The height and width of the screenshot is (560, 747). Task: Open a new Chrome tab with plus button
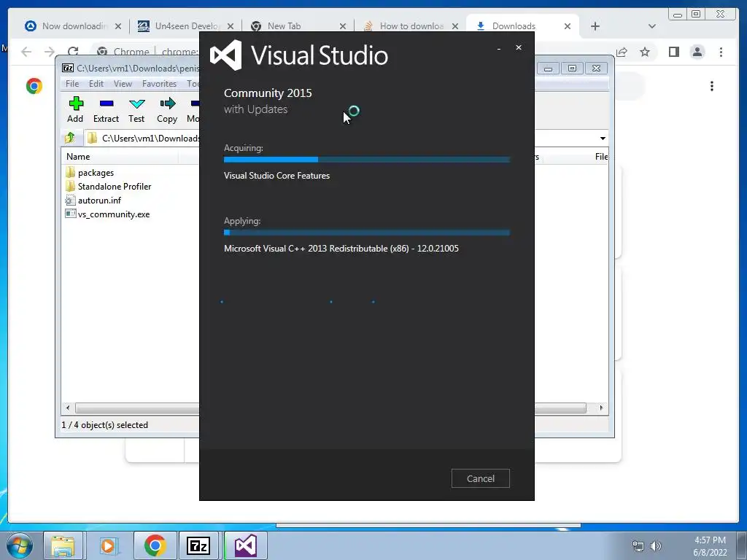tap(595, 26)
